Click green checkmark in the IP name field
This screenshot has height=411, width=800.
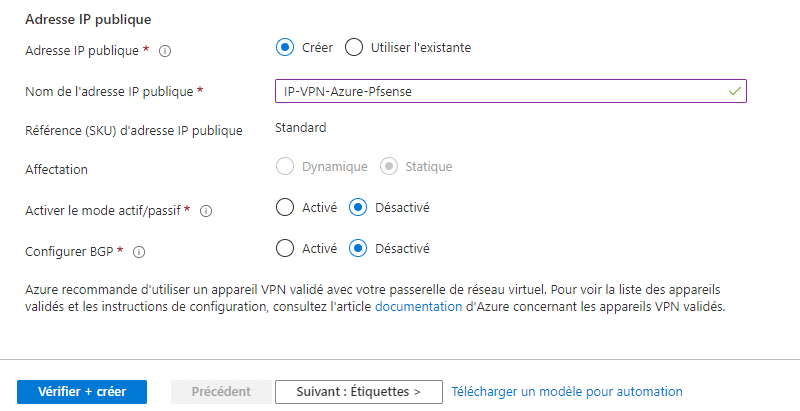tap(735, 91)
